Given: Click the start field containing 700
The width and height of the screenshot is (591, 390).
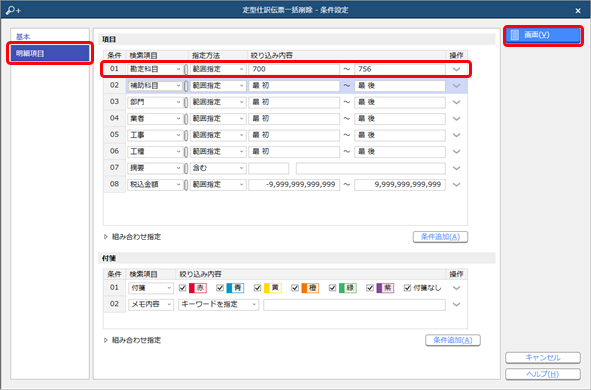Looking at the screenshot, I should 294,69.
